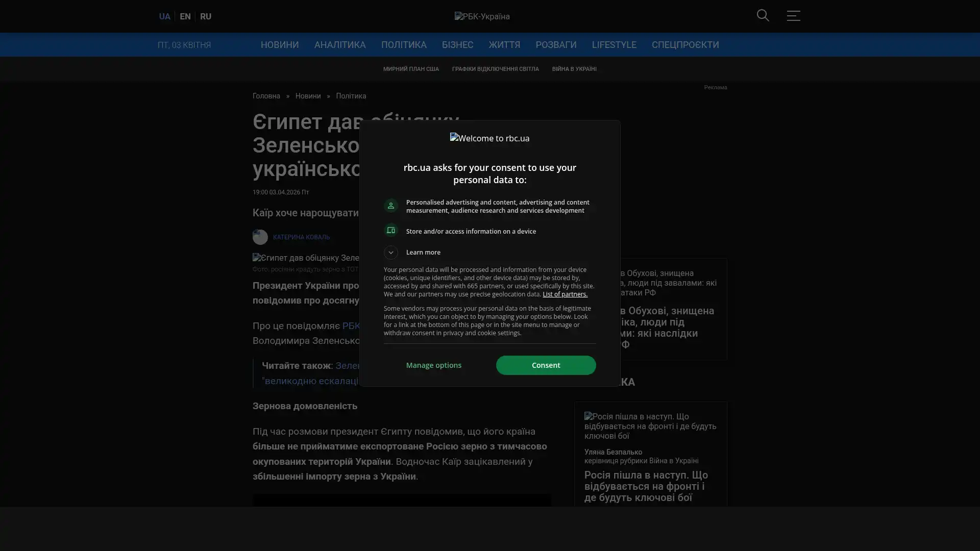Open the hamburger menu icon

(793, 16)
